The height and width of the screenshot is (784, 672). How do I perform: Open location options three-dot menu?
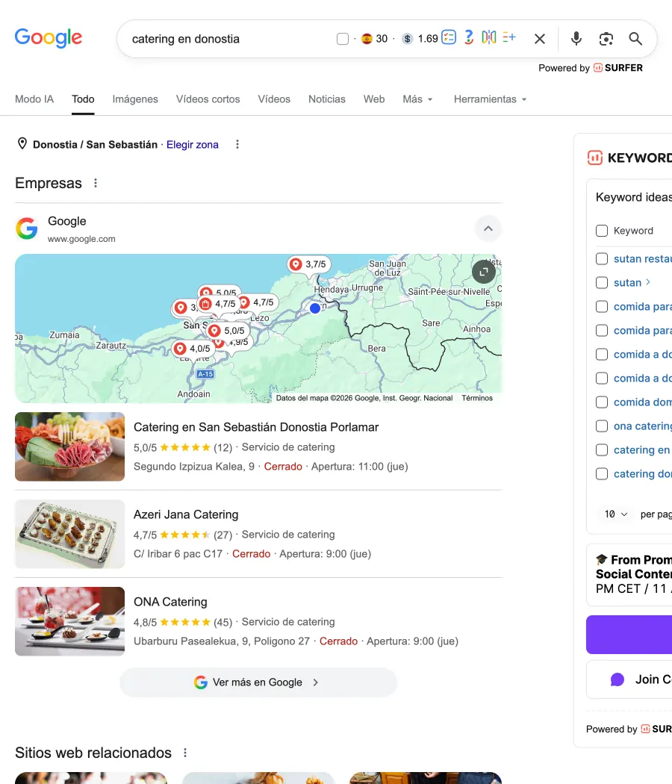[x=237, y=145]
